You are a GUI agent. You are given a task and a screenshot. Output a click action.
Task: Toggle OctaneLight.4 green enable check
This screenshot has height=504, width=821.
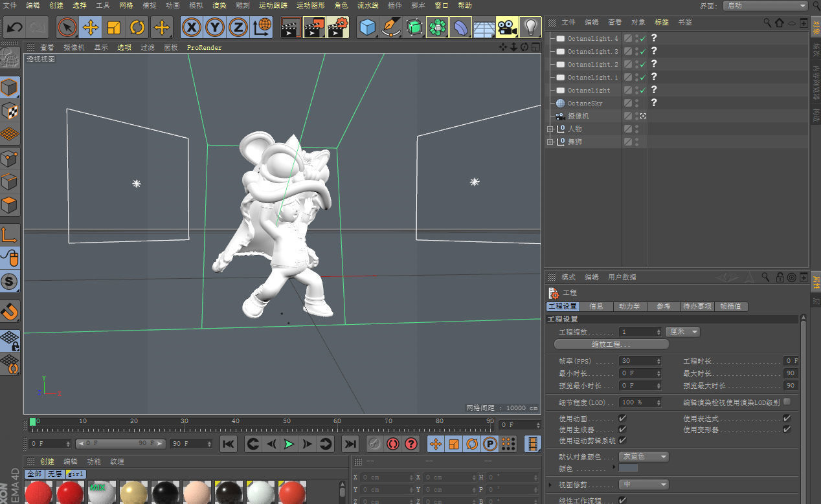642,39
